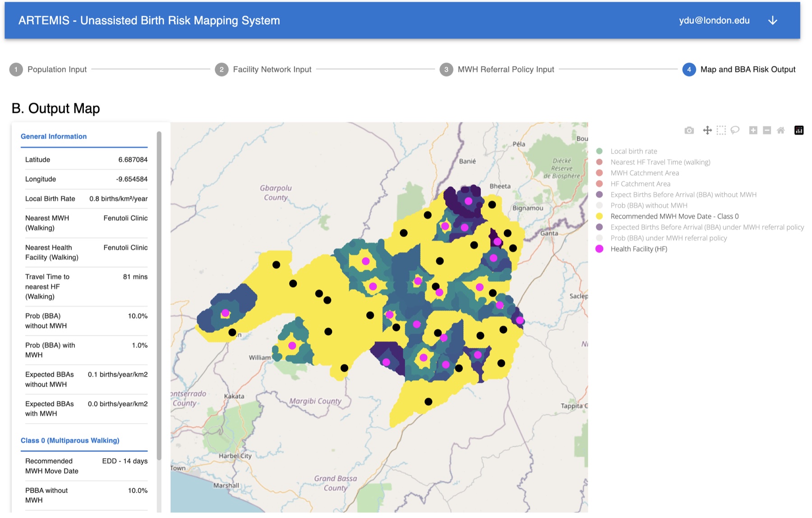Go to Facility Network Input step
The width and height of the screenshot is (812, 518).
point(263,69)
